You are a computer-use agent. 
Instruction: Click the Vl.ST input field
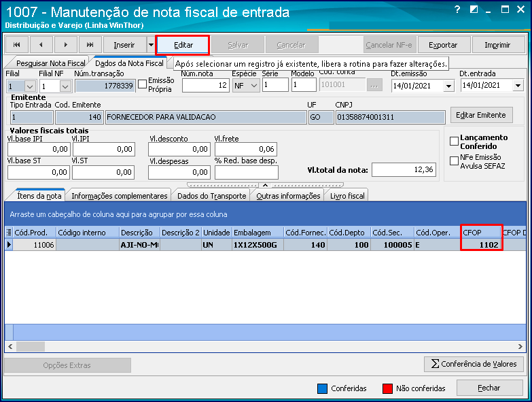click(x=103, y=172)
